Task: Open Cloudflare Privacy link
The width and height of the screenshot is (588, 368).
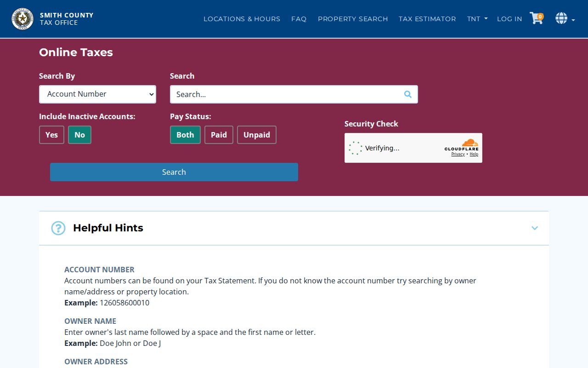Action: pyautogui.click(x=458, y=154)
